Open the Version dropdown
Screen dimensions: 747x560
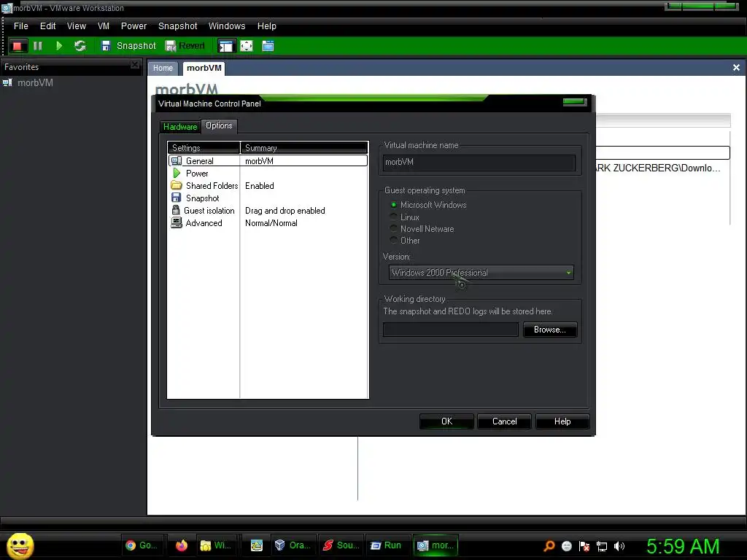click(x=481, y=273)
